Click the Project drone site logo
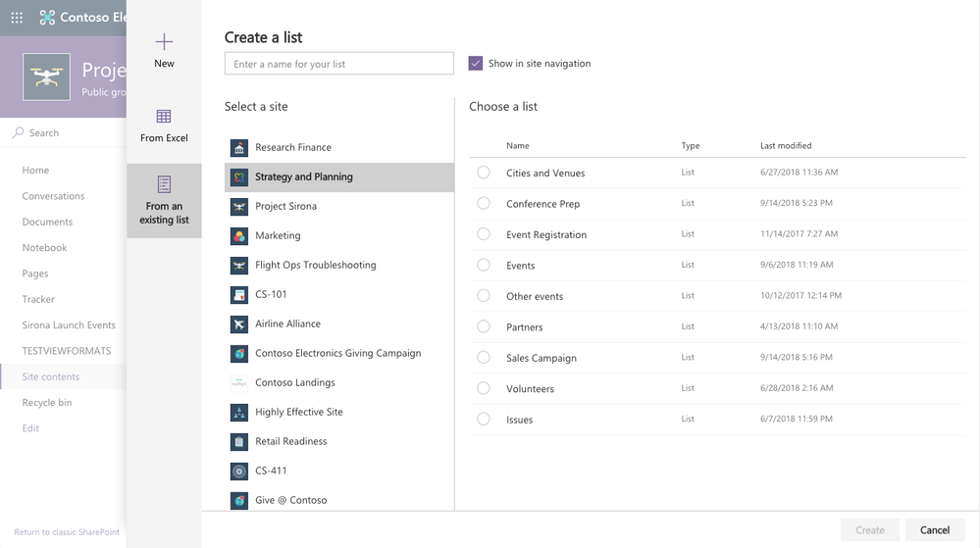980x548 pixels. 46,77
